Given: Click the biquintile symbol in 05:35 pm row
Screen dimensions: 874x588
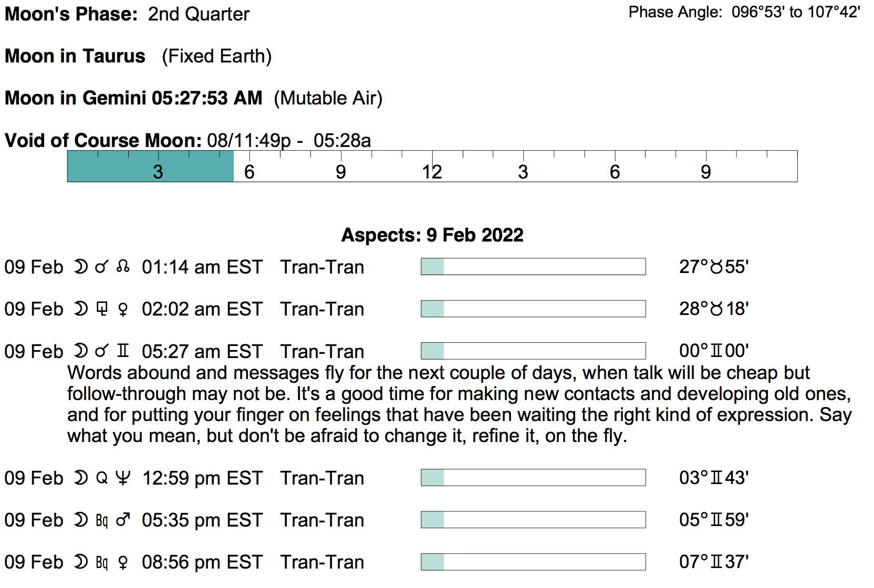Looking at the screenshot, I should 102,520.
